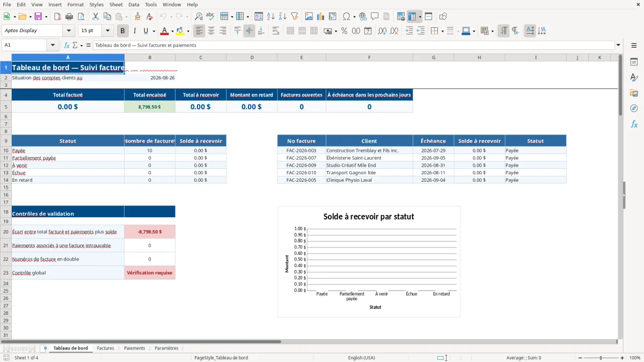The image size is (644, 362).
Task: Open the Data menu
Action: pos(134,4)
